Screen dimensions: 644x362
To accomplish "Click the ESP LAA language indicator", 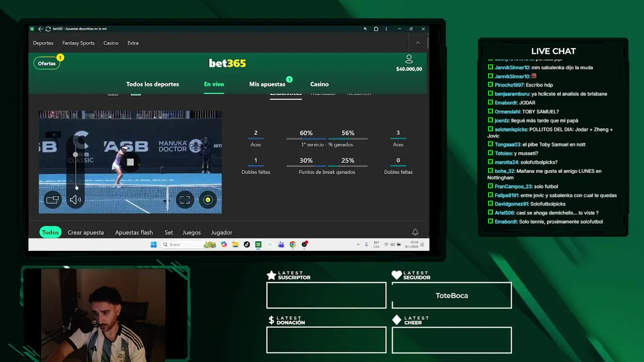I will click(x=376, y=244).
